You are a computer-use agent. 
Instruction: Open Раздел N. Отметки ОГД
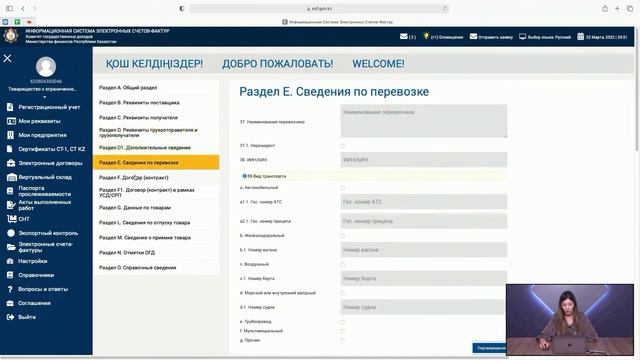click(x=156, y=253)
